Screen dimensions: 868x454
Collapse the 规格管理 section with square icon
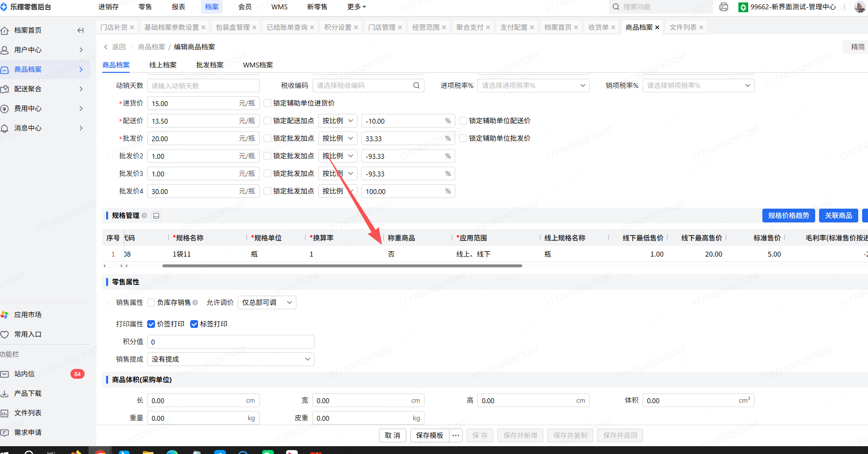pyautogui.click(x=156, y=216)
